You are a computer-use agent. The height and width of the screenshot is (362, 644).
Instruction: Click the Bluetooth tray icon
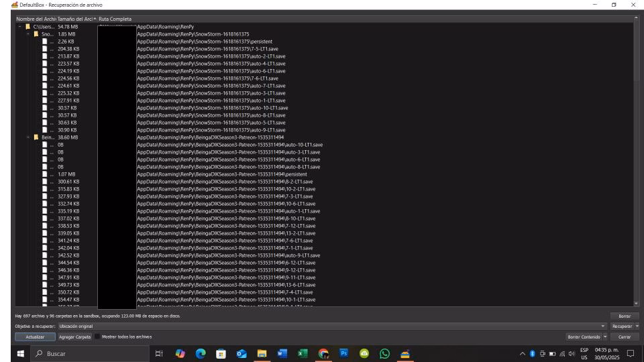532,354
